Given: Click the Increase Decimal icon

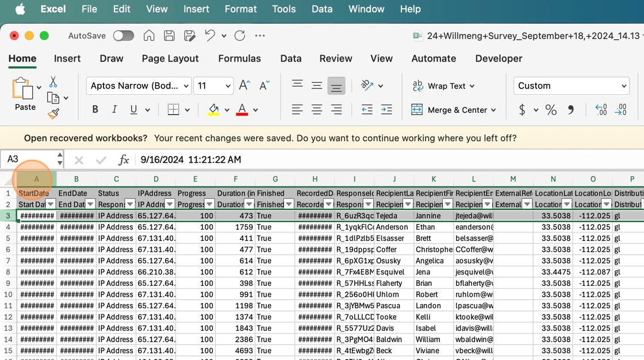Looking at the screenshot, I should [601, 110].
